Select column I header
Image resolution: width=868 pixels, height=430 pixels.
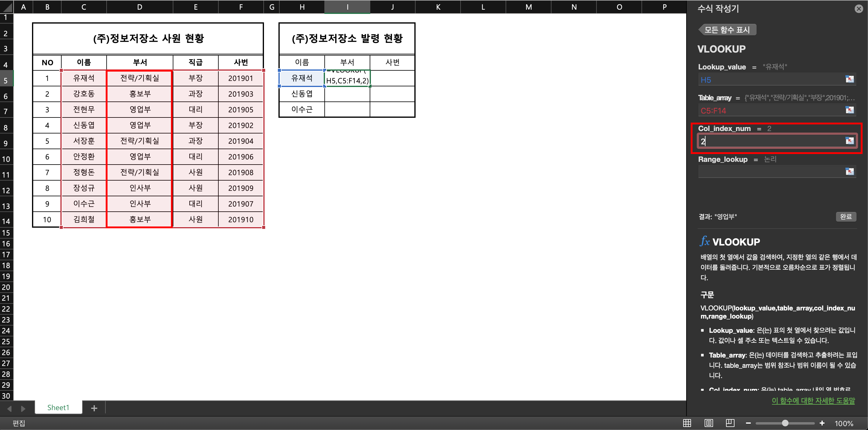click(347, 7)
